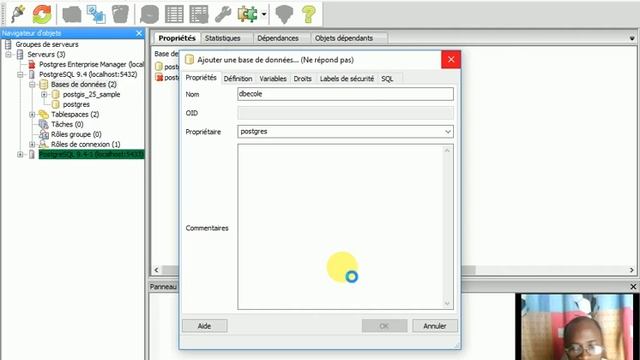
Task: Select the dialog Propriétés tab
Action: 201,78
